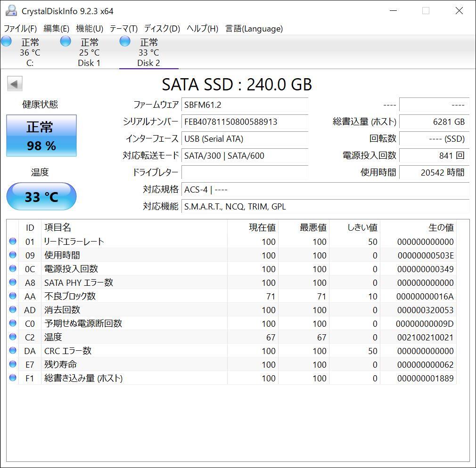Go to previous disk with the left arrow button
Image resolution: width=476 pixels, height=468 pixels.
click(15, 84)
